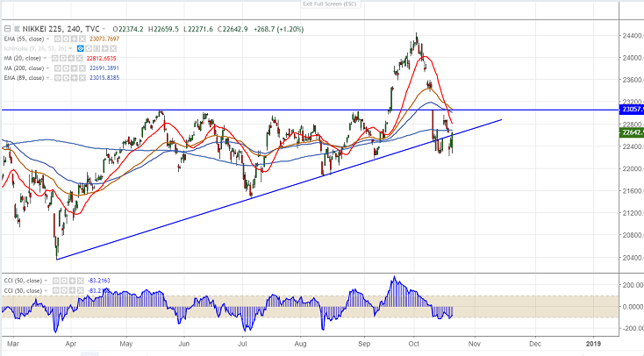
Task: Click the MA 20 value 22812.6535
Action: 102,58
